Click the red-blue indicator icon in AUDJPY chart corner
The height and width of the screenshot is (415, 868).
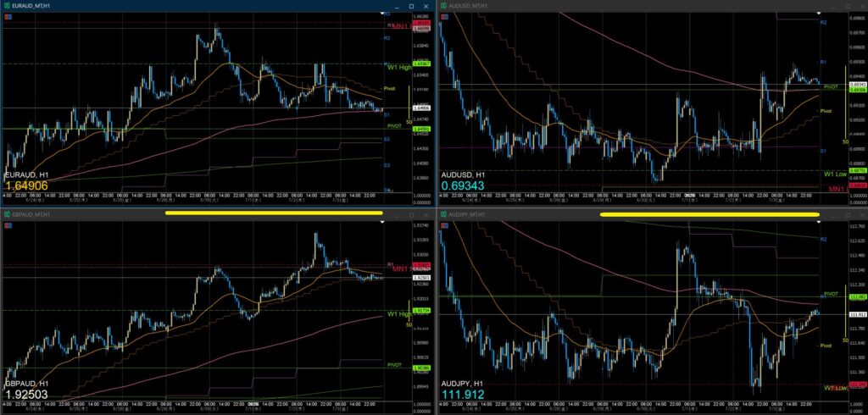pos(444,225)
